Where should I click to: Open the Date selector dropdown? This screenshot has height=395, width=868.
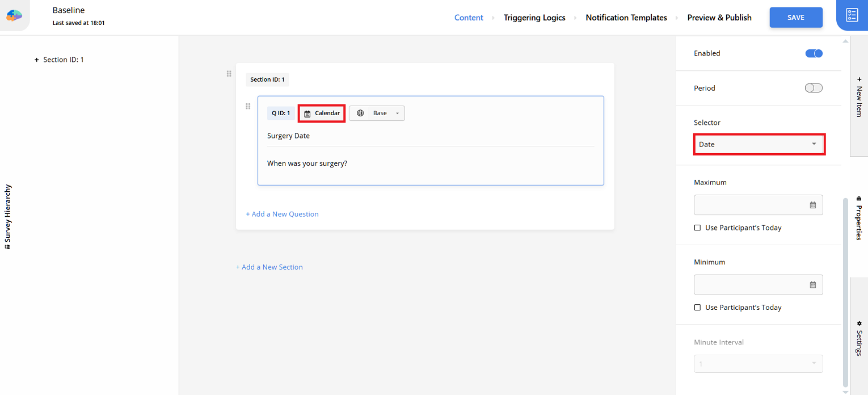pyautogui.click(x=759, y=144)
